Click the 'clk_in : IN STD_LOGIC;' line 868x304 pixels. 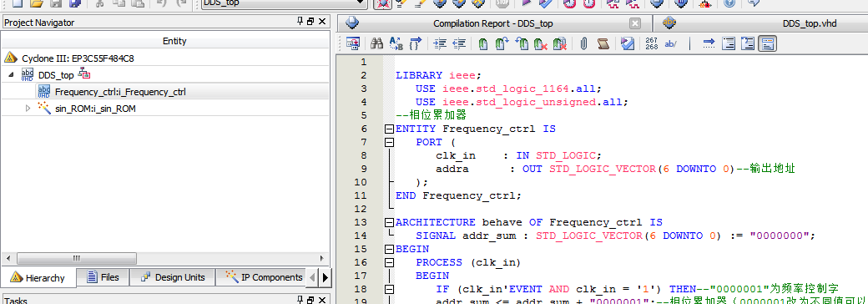click(x=518, y=155)
